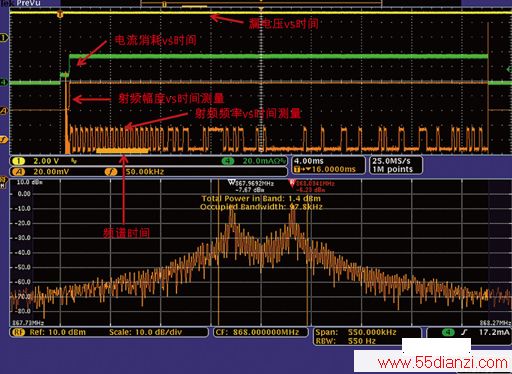The height and width of the screenshot is (374, 512).
Task: Open the 4.00ms timebase readout
Action: pyautogui.click(x=309, y=161)
